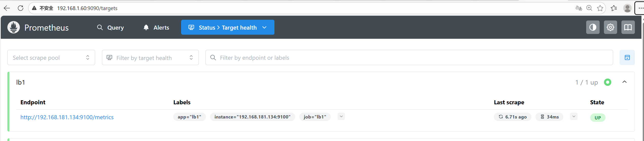
Task: Go to the Query page
Action: [111, 27]
